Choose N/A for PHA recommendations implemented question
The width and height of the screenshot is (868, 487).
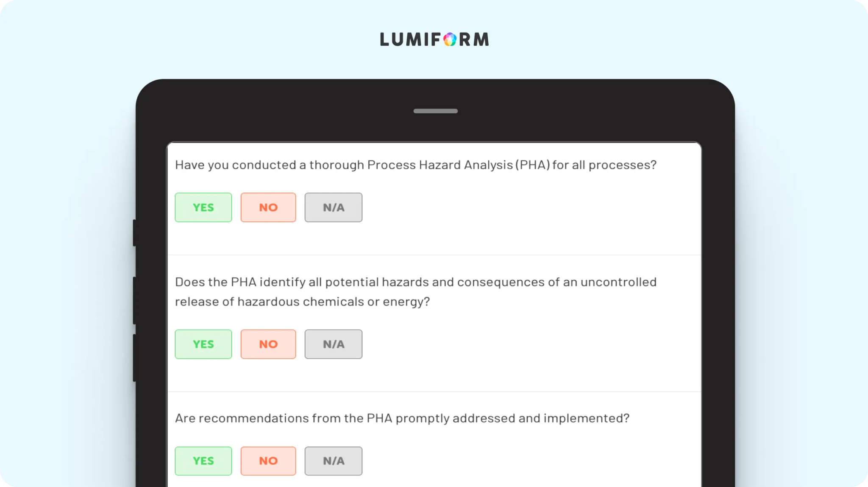click(334, 461)
